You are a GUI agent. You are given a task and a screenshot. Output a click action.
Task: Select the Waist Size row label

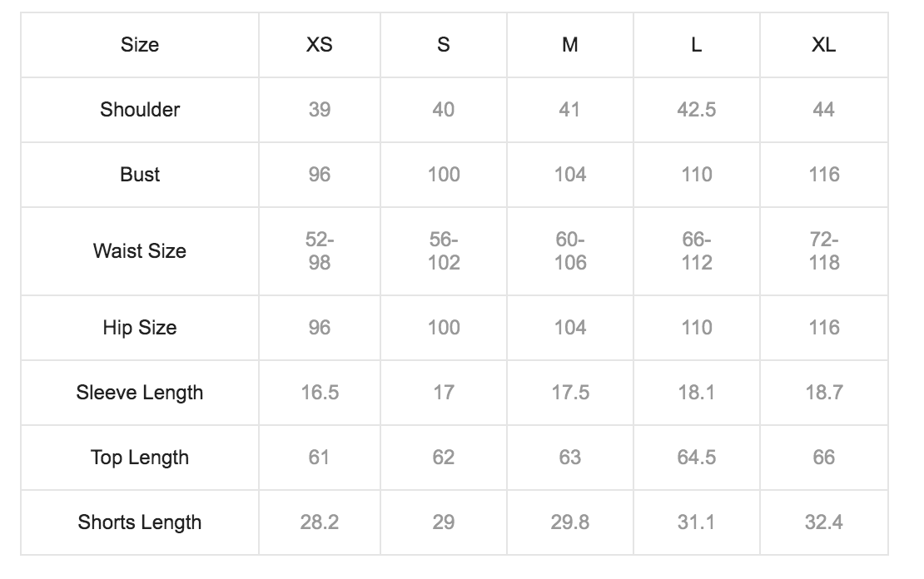coord(140,251)
